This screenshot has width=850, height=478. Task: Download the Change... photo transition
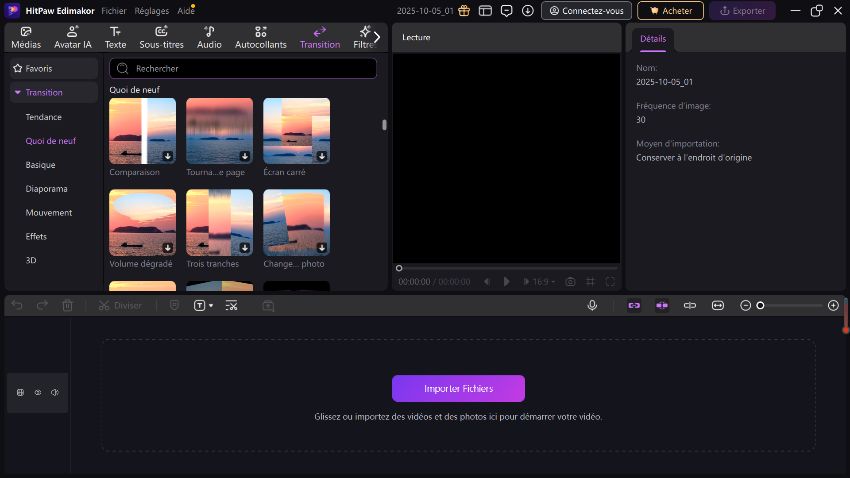321,248
